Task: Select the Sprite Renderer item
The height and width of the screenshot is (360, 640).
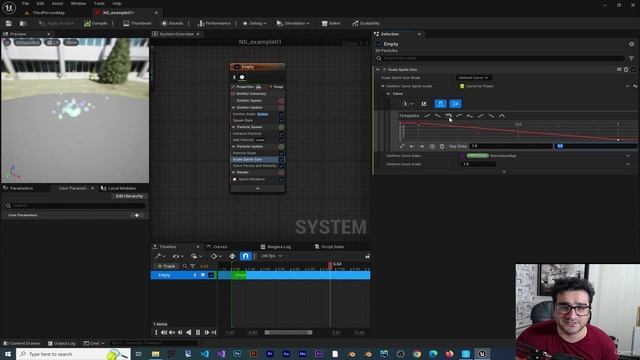Action: (251, 179)
